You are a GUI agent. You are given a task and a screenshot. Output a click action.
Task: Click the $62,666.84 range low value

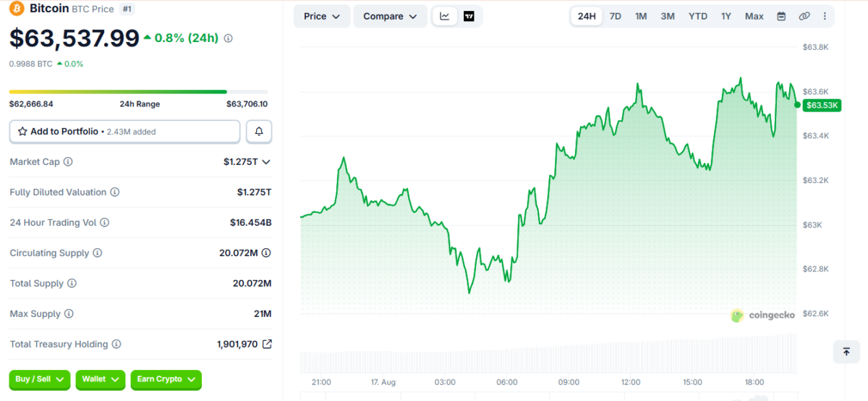(31, 104)
